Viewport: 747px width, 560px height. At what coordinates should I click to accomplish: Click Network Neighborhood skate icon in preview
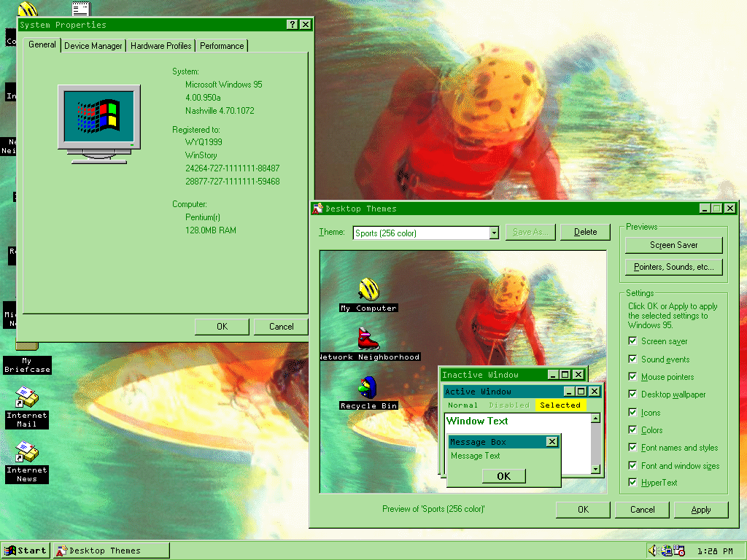point(368,338)
